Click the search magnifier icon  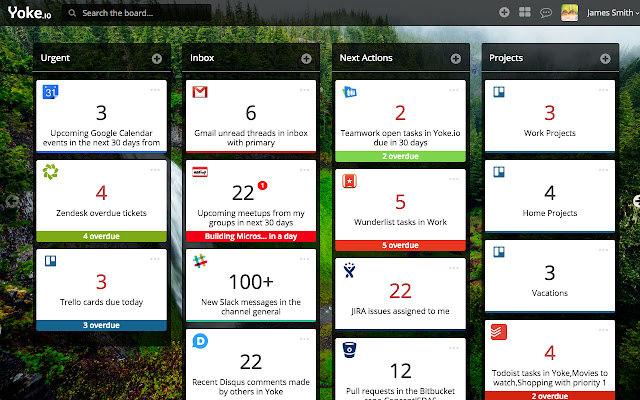pos(72,13)
